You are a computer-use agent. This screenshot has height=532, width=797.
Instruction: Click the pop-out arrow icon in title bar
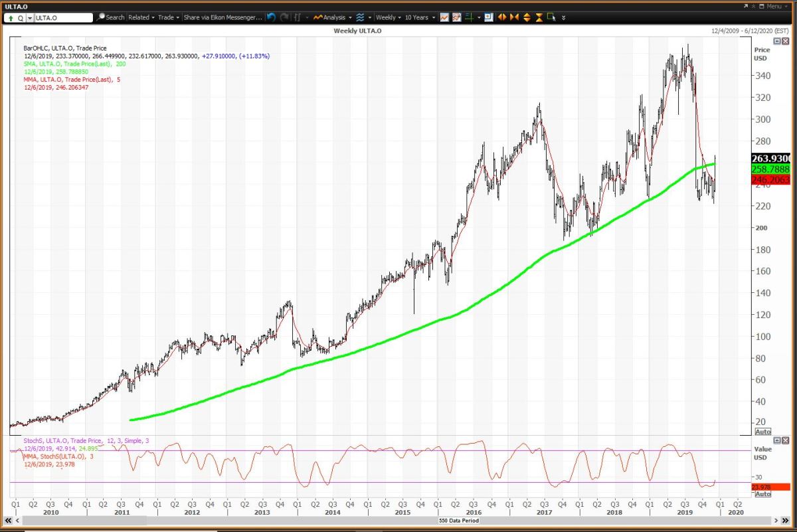point(746,6)
